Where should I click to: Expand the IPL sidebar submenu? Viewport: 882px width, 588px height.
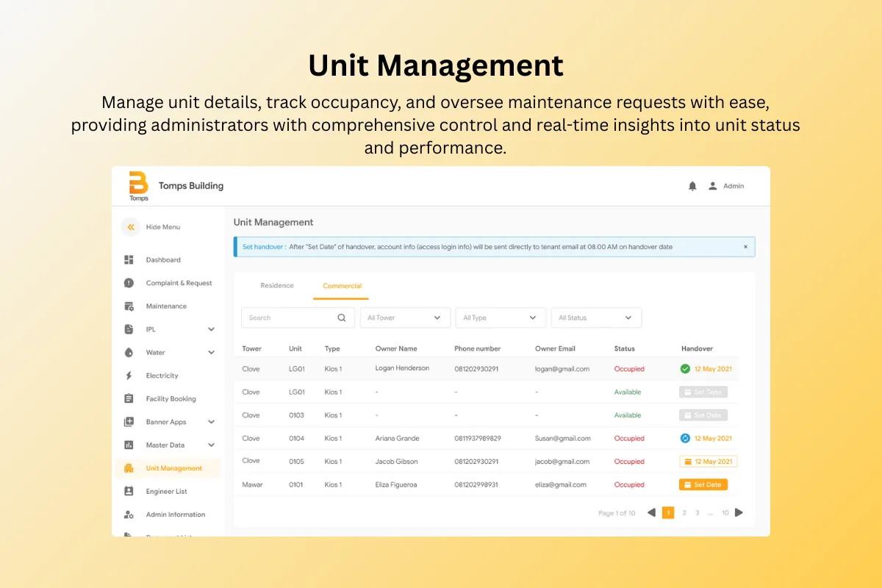(x=211, y=329)
